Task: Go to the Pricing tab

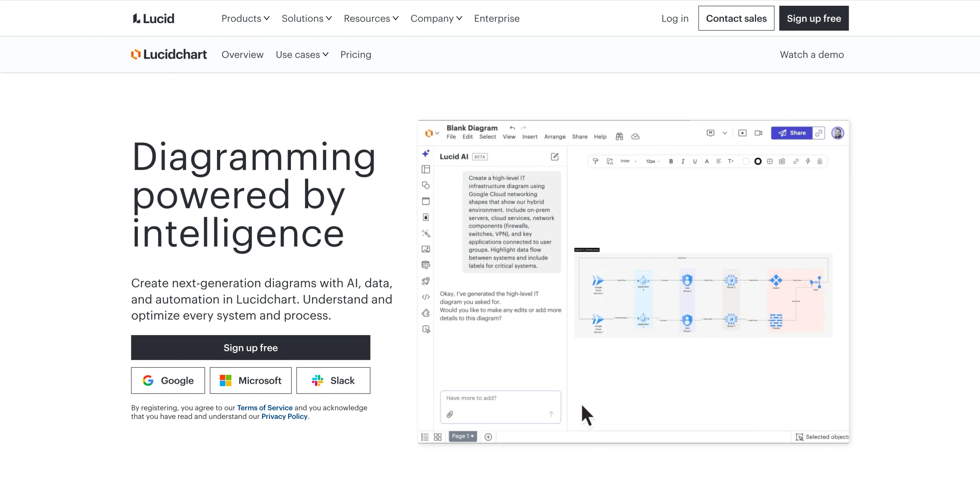Action: point(356,54)
